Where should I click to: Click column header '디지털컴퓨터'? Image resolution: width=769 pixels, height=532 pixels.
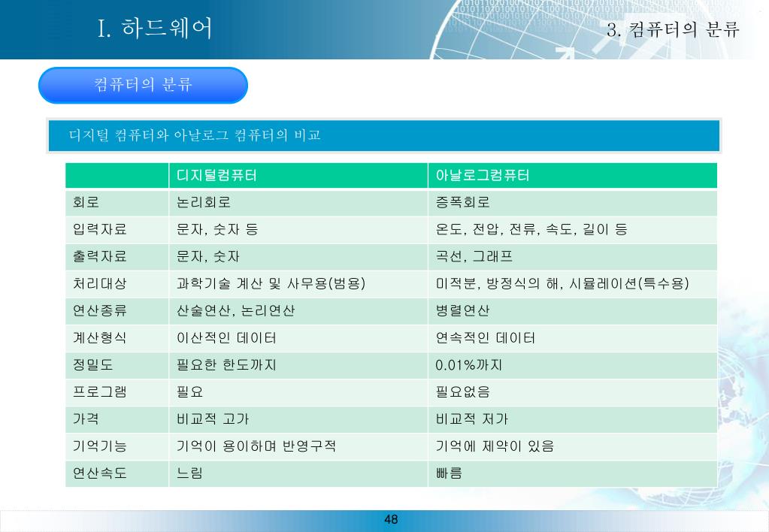click(x=298, y=176)
